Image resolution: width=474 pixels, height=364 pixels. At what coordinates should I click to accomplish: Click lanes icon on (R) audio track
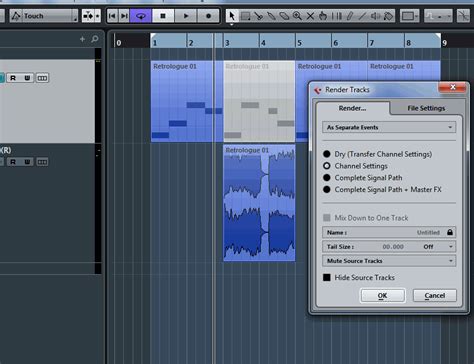42,162
